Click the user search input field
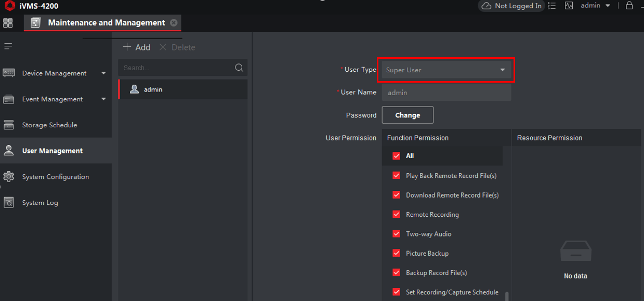The width and height of the screenshot is (644, 301). click(177, 68)
